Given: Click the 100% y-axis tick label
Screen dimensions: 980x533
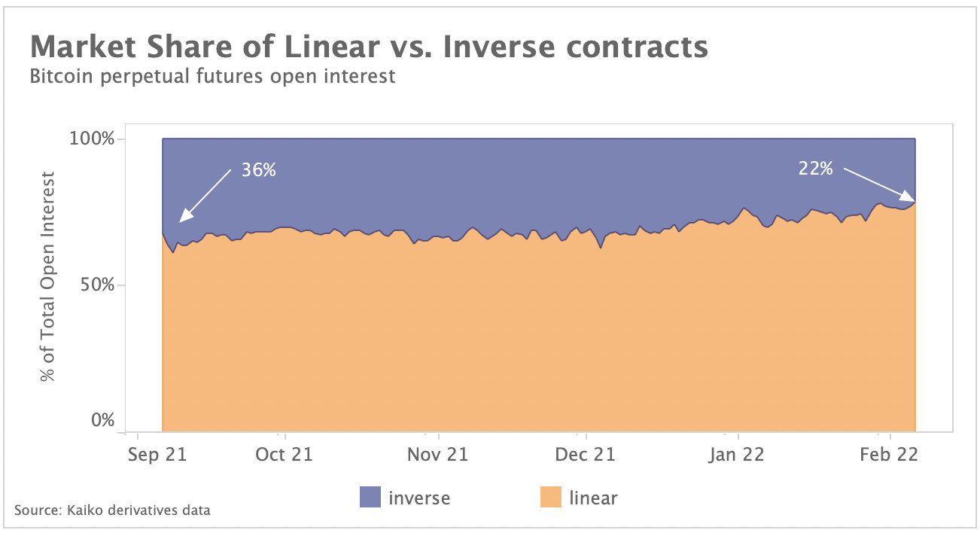Looking at the screenshot, I should [92, 139].
